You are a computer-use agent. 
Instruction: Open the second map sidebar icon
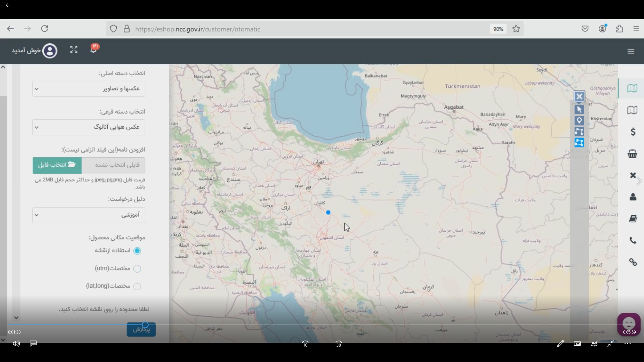tap(632, 110)
